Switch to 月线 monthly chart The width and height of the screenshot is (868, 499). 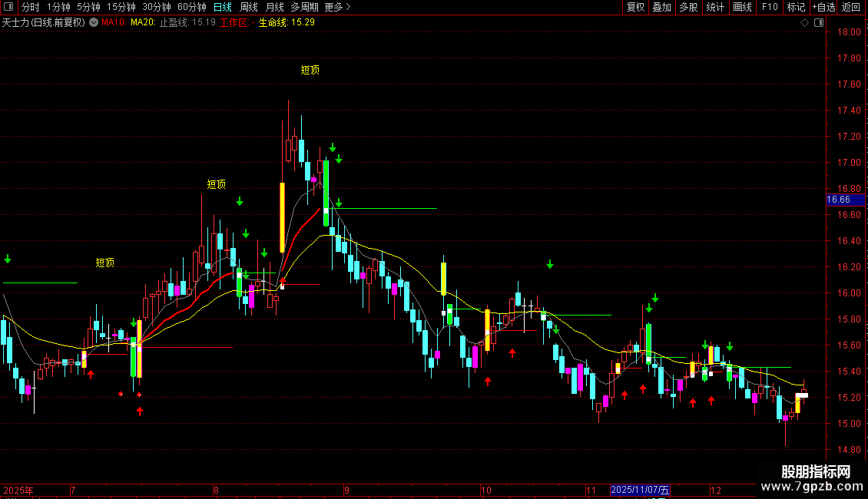tap(274, 7)
